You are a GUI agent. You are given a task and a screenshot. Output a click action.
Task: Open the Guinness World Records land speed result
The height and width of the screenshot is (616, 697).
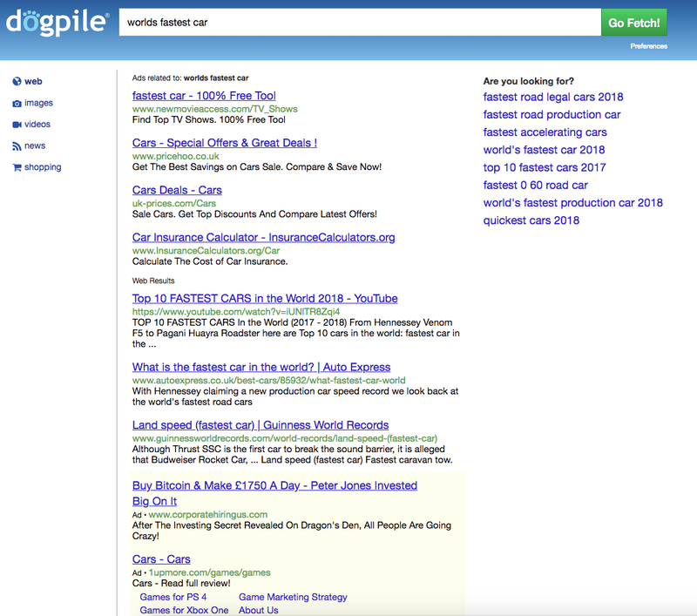click(x=261, y=425)
